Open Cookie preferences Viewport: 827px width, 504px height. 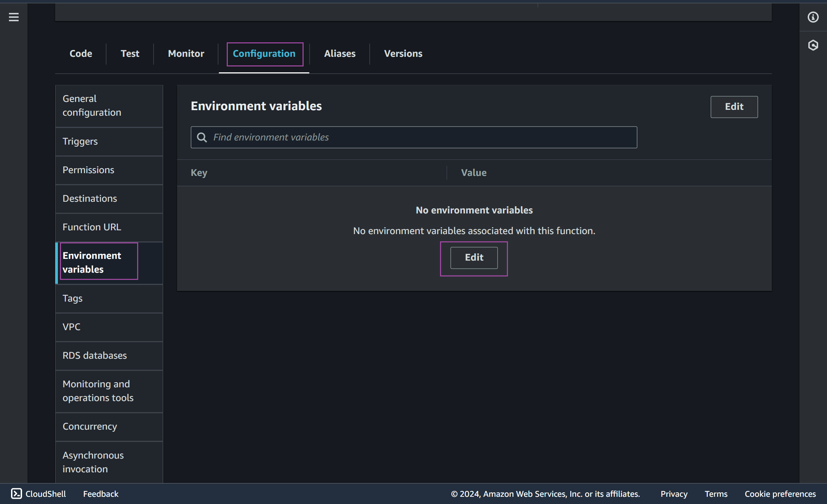tap(780, 494)
